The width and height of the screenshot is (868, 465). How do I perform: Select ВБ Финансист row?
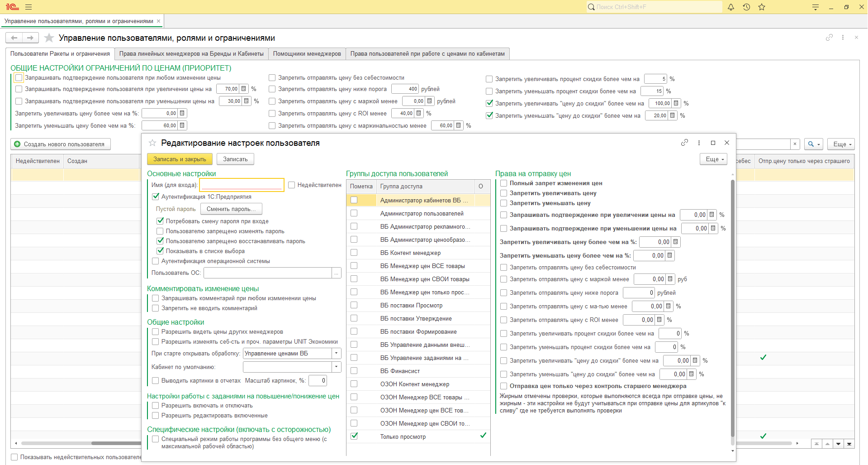coord(418,371)
